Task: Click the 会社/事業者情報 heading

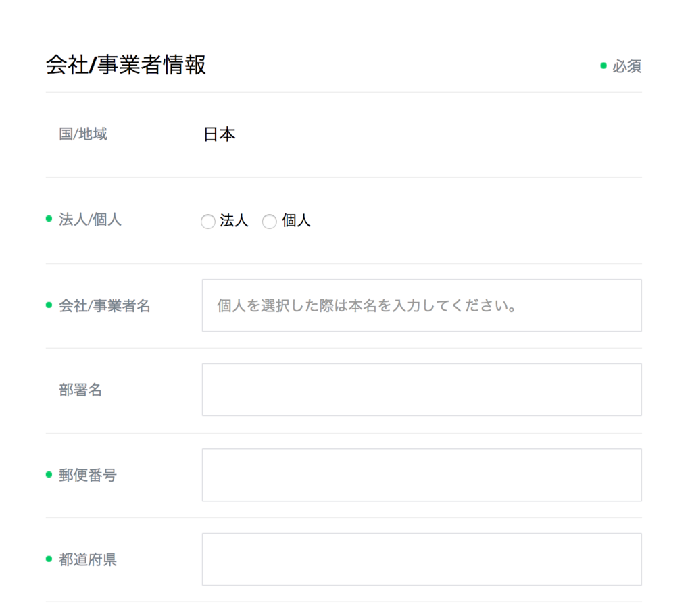Action: (126, 65)
